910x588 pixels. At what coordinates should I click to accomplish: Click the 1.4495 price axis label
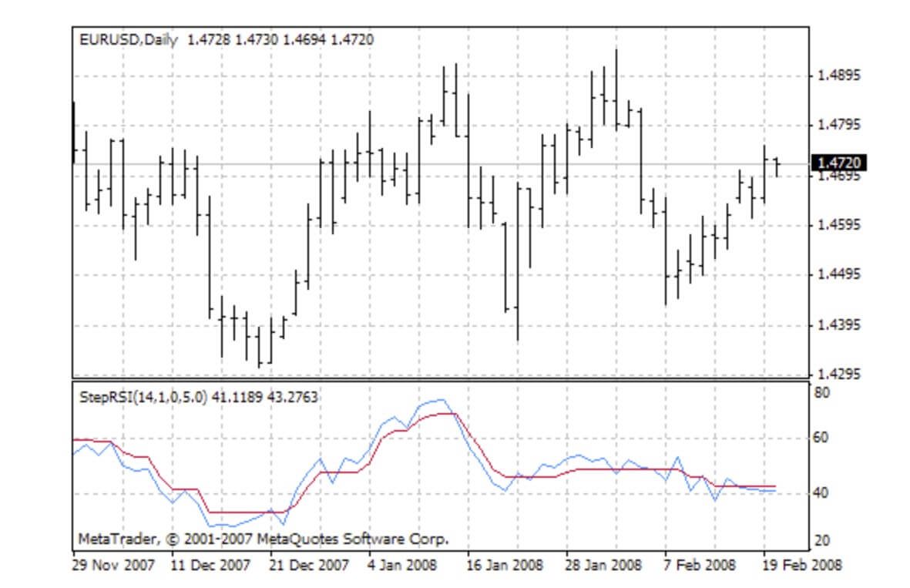(838, 274)
